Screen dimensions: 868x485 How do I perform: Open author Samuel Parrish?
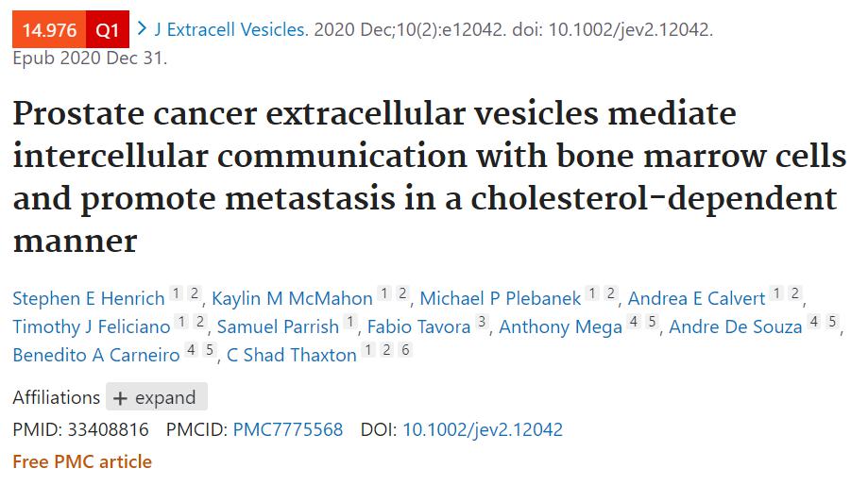(278, 326)
